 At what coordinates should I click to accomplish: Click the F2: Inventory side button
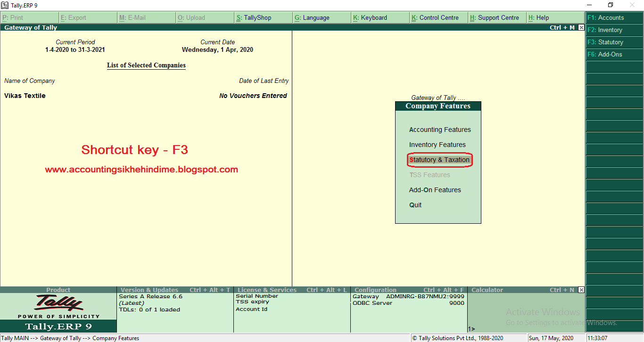pos(614,30)
